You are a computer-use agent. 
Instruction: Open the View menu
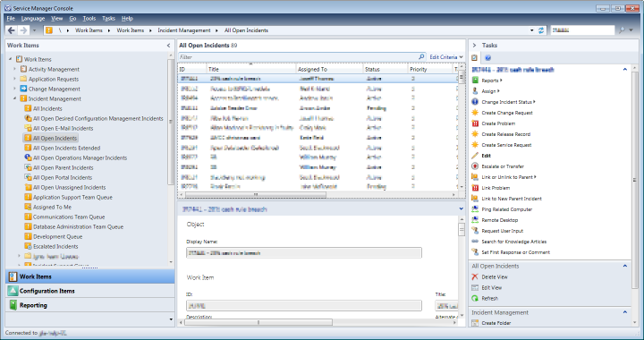56,19
